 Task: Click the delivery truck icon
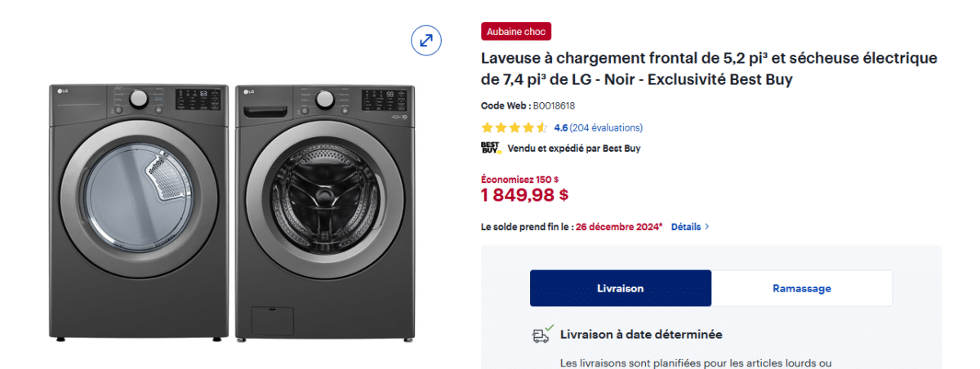pos(540,335)
